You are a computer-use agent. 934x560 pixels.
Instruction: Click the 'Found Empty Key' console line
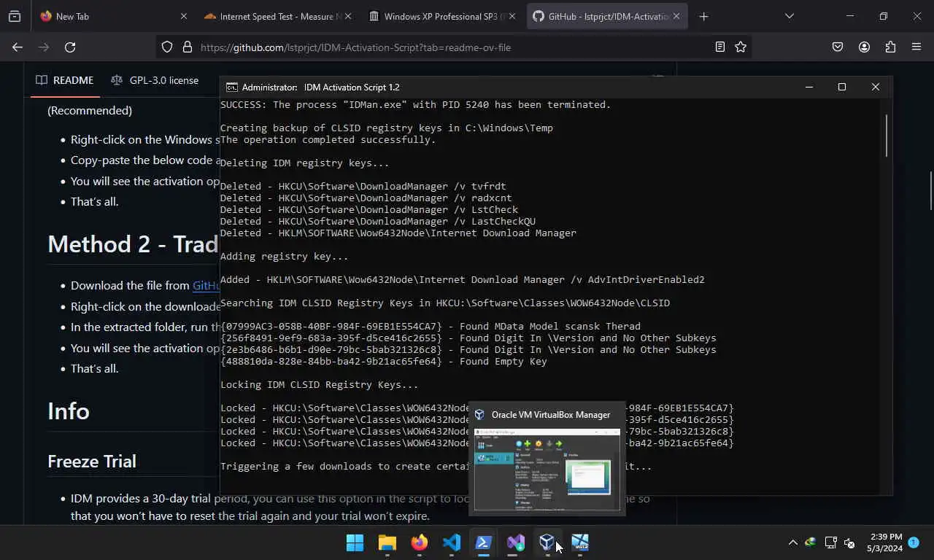(x=383, y=361)
